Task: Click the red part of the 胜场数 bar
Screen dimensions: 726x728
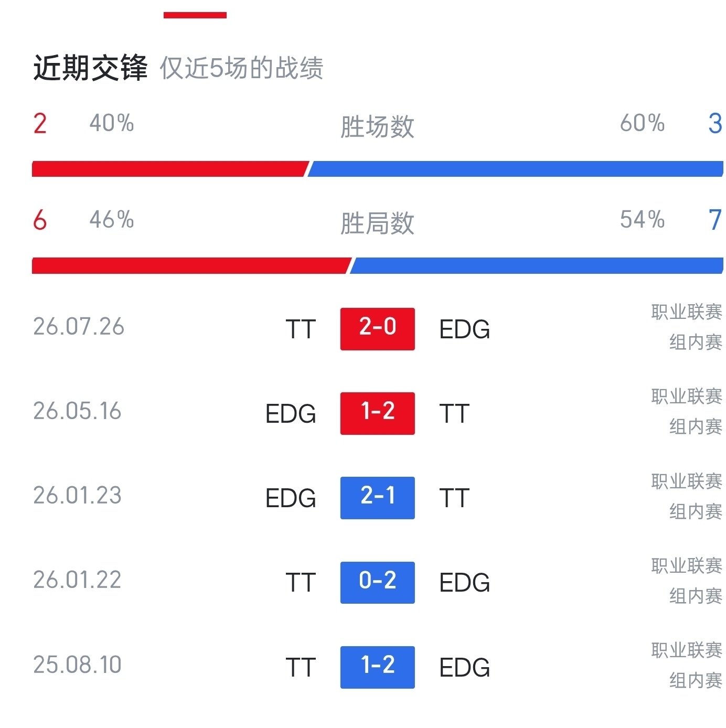Action: pos(170,169)
